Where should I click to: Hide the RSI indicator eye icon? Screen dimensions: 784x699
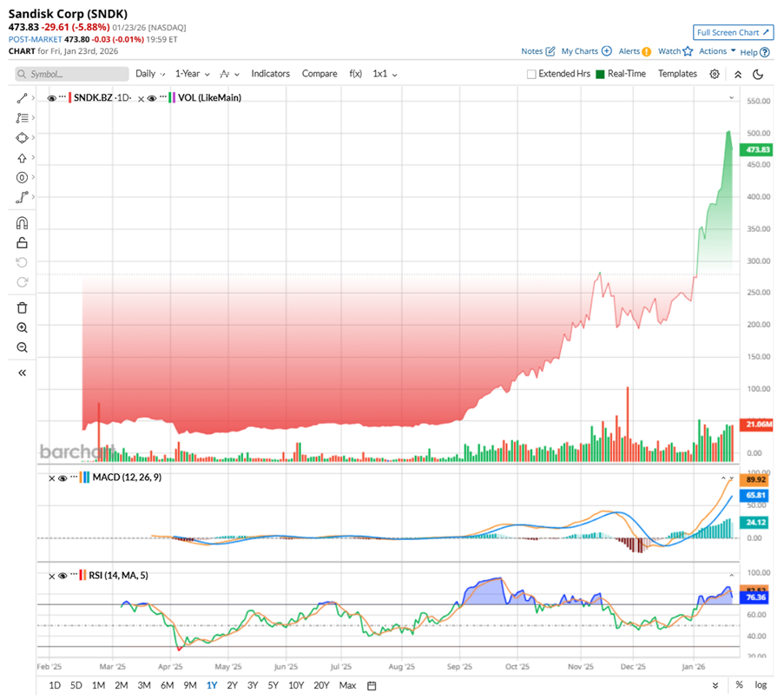coord(63,576)
